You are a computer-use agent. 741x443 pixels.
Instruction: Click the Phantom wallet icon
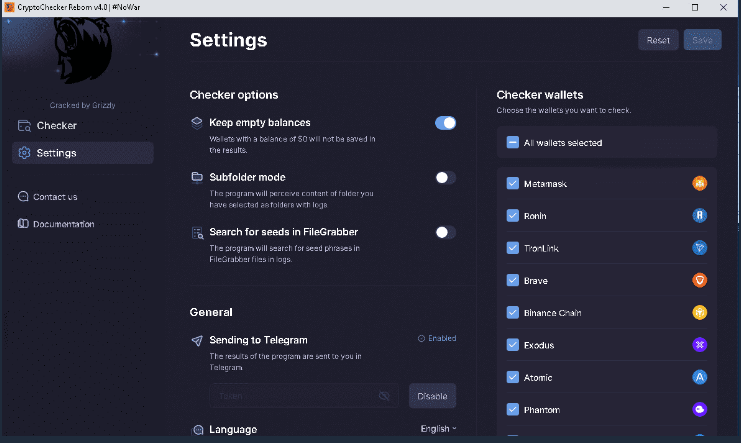point(700,410)
